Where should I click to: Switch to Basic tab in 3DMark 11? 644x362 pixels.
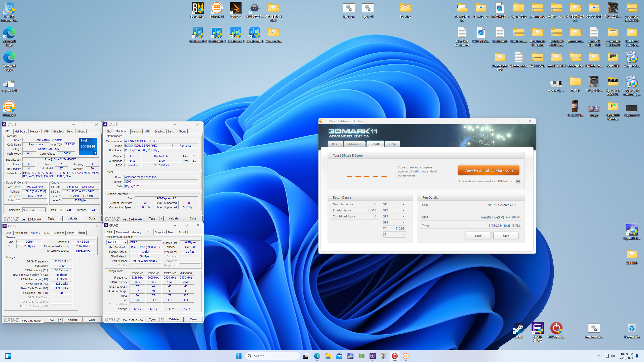[335, 144]
